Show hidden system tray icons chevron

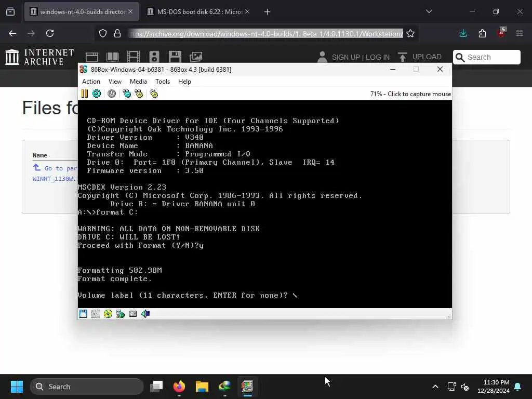click(x=435, y=387)
